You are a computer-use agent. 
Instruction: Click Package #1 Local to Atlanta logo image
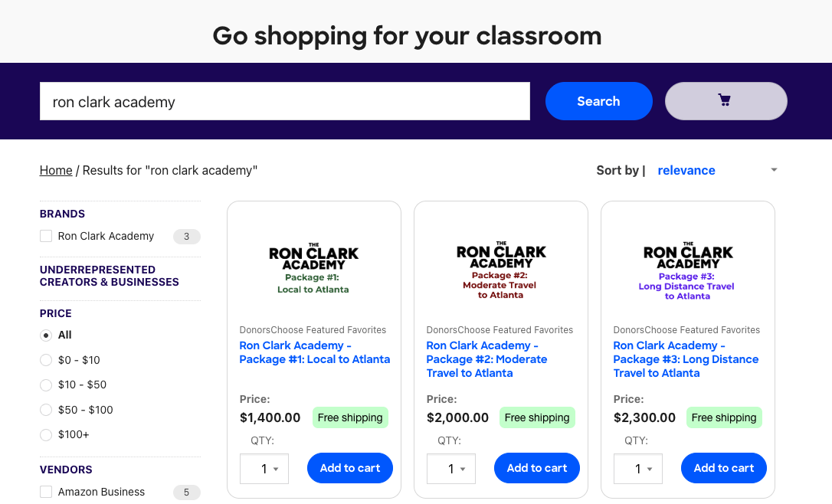click(x=313, y=269)
